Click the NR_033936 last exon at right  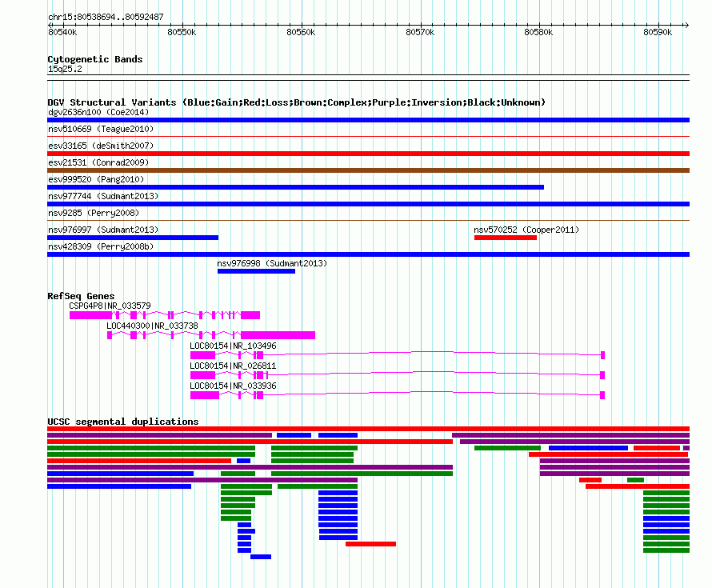coord(602,395)
